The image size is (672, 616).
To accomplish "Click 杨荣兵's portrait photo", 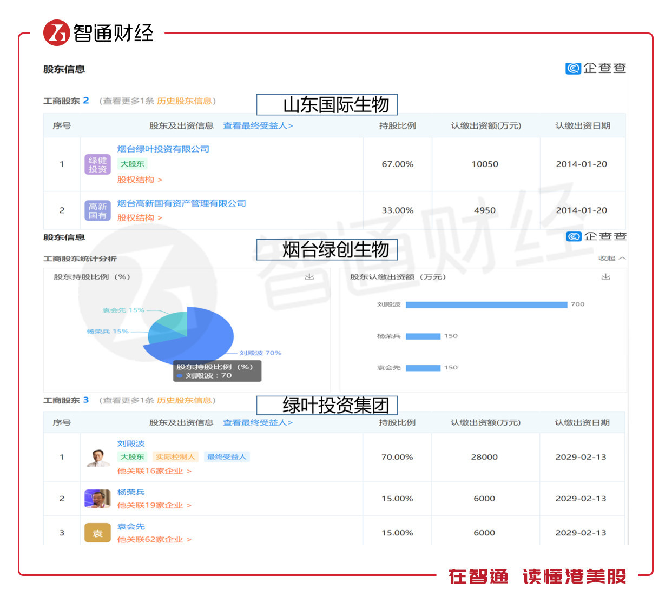I will coord(97,499).
